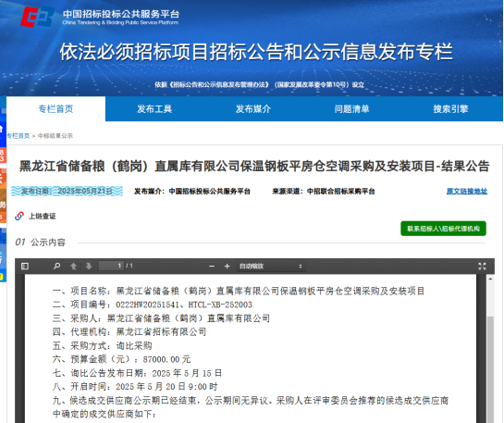504x423 pixels.
Task: Open the 搜索引擎 tab
Action: coord(450,109)
